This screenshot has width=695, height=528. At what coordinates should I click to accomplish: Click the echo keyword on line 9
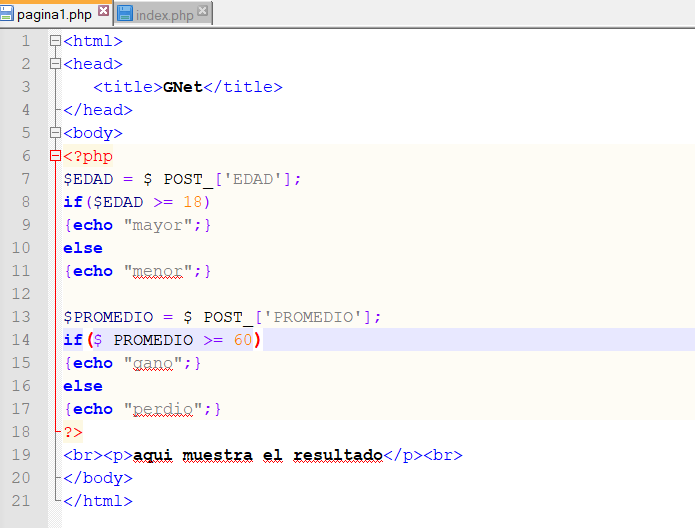pyautogui.click(x=93, y=225)
